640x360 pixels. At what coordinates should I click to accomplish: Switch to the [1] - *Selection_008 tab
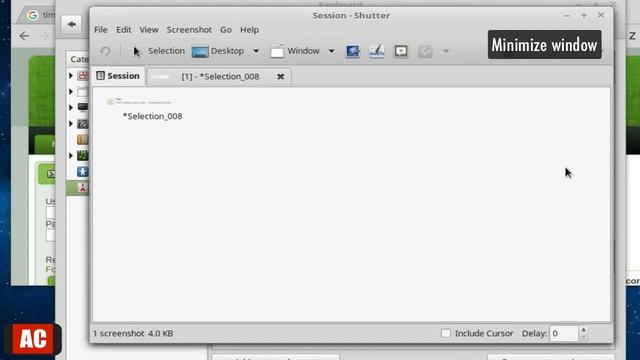point(220,76)
